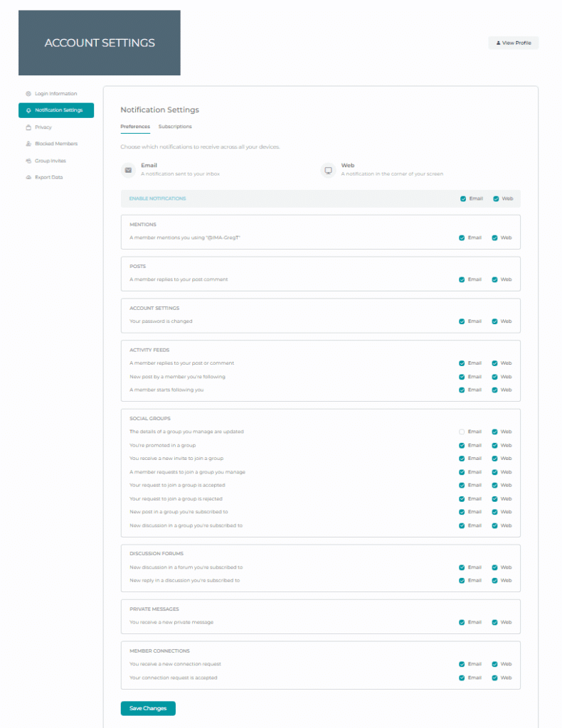This screenshot has height=728, width=562.
Task: Click the Blocked Members person icon
Action: coord(28,144)
